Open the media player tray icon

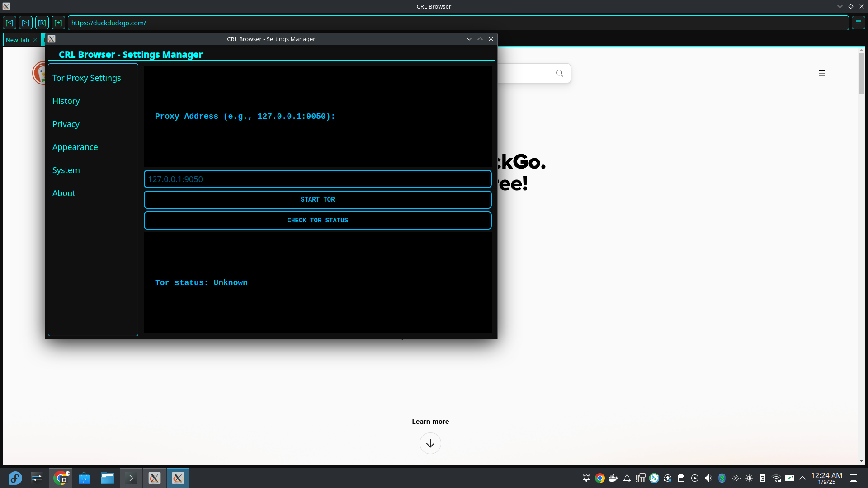click(695, 478)
